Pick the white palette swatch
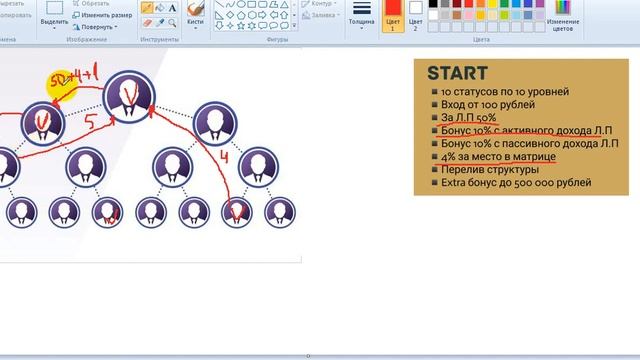640x360 pixels. click(x=433, y=15)
